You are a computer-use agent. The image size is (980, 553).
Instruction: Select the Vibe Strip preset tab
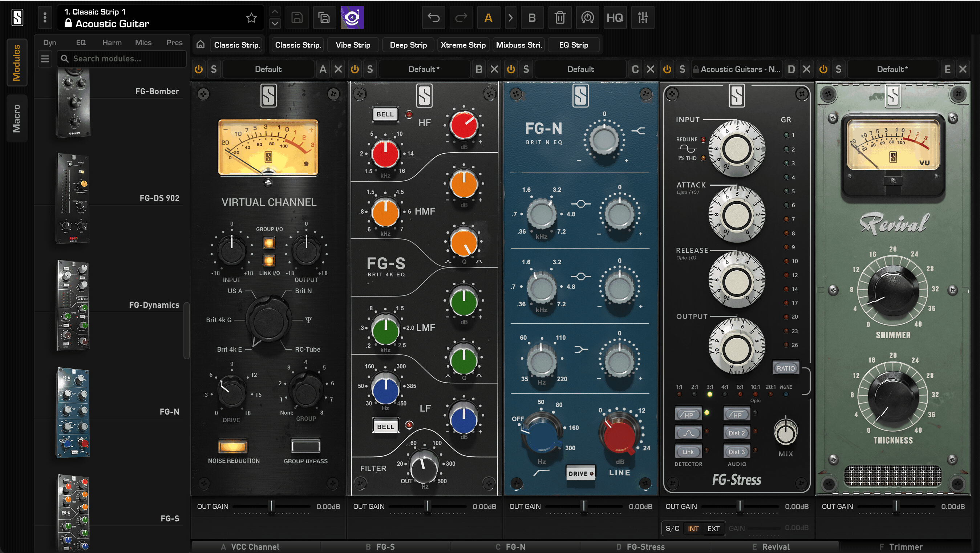[353, 45]
